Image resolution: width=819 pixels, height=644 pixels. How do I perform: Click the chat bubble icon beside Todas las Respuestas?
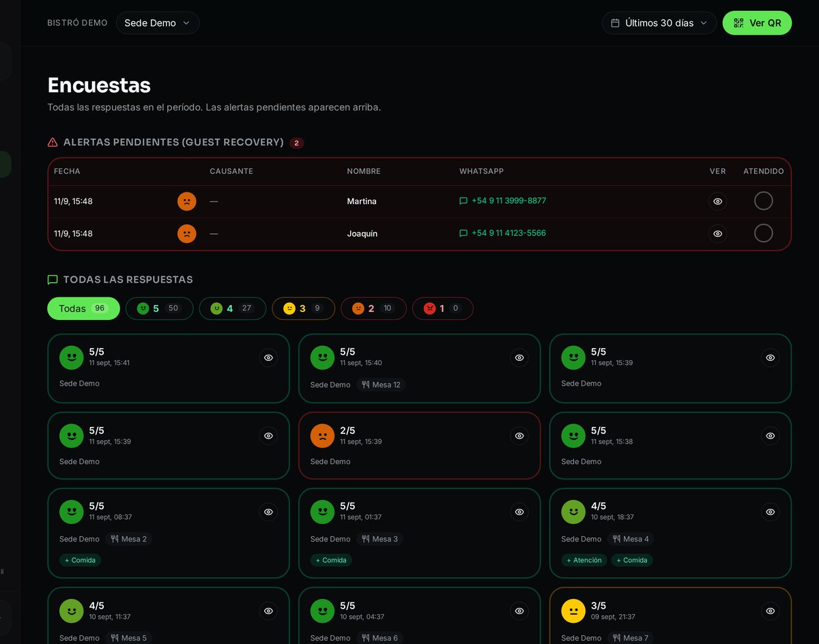(53, 280)
